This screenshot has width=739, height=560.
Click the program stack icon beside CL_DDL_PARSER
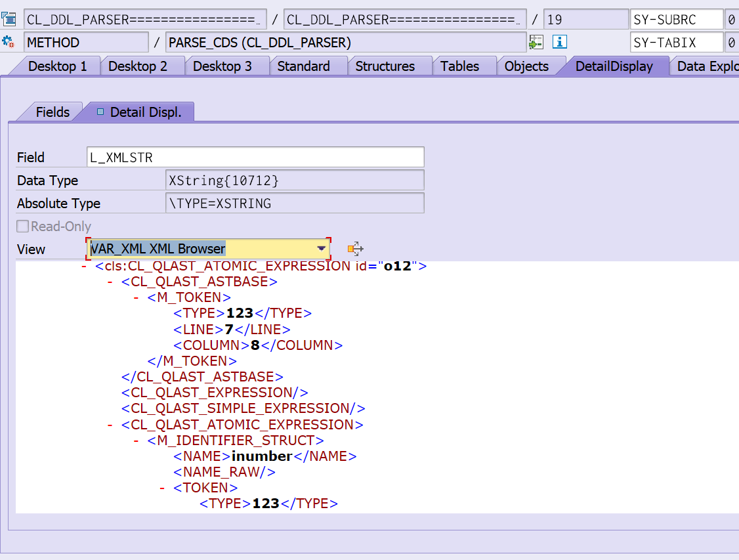pos(9,19)
